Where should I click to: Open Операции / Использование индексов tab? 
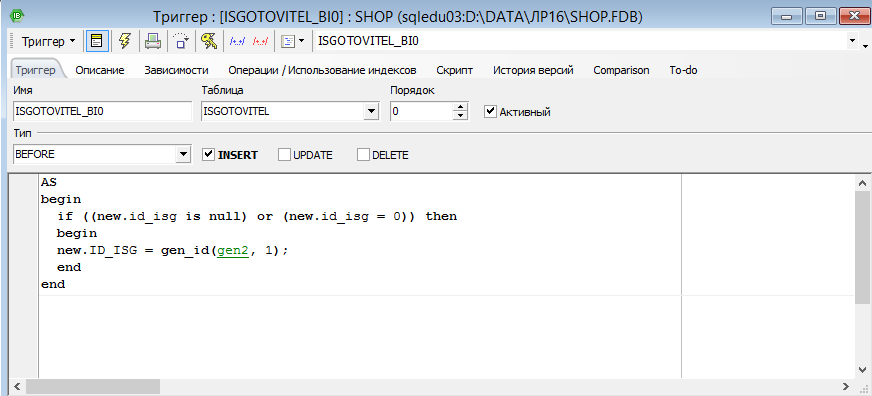pyautogui.click(x=323, y=70)
